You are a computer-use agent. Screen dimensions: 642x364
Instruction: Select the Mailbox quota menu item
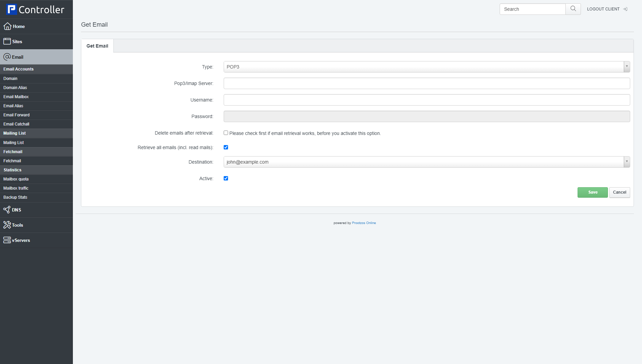pos(16,179)
